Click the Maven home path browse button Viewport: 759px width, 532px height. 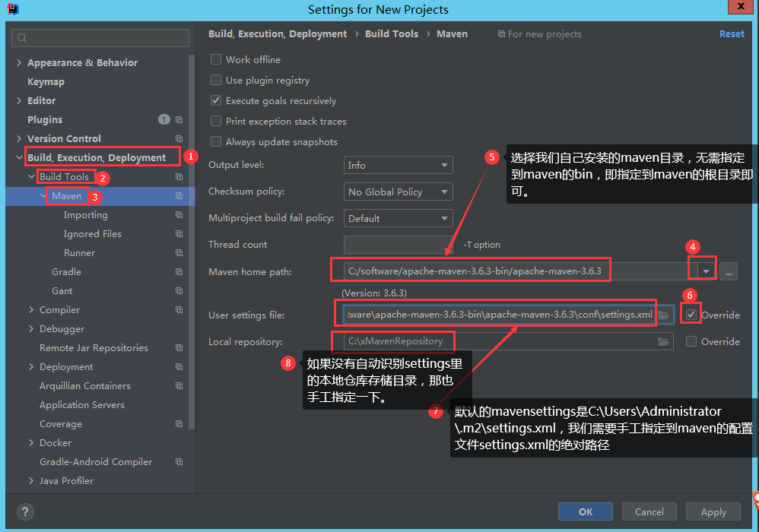point(729,271)
